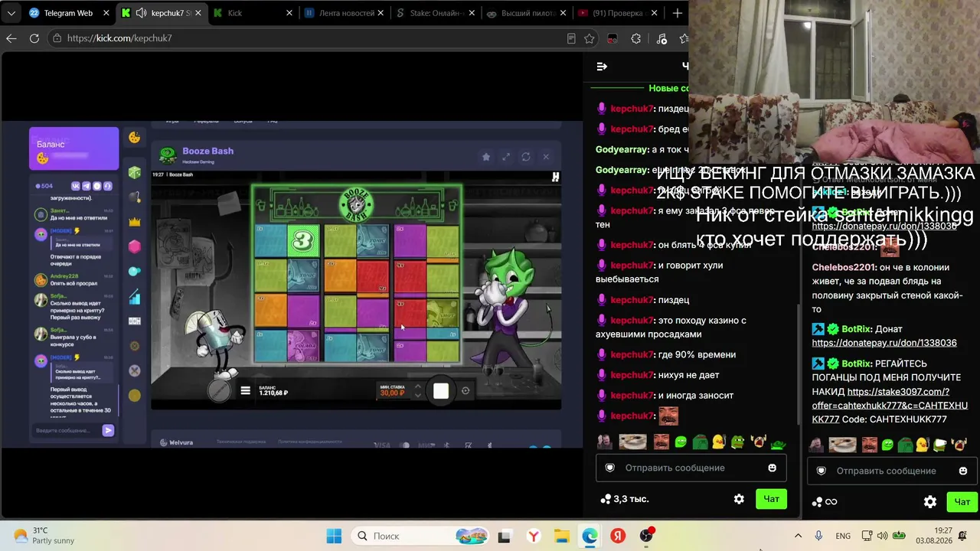Favorite Booze Bash with the star icon

(485, 157)
